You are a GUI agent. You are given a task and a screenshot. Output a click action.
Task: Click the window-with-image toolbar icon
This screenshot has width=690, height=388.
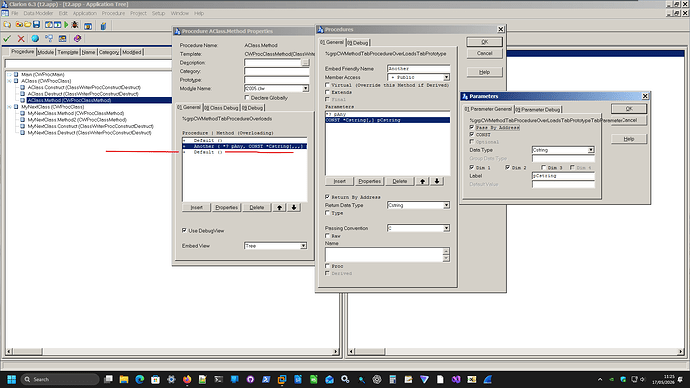[62, 39]
